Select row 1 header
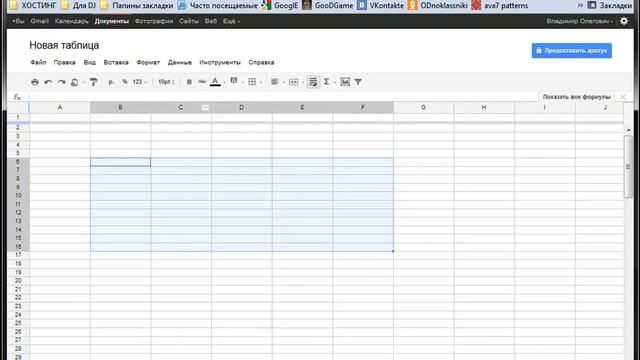Image resolution: width=640 pixels, height=360 pixels. click(18, 117)
